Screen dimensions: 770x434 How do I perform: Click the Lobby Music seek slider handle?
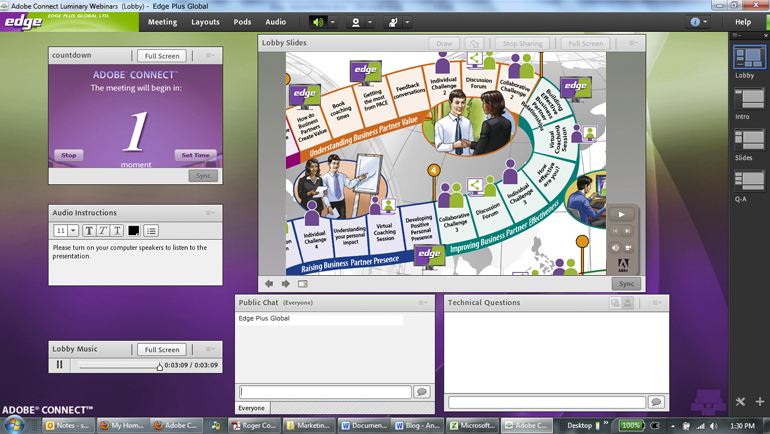160,366
